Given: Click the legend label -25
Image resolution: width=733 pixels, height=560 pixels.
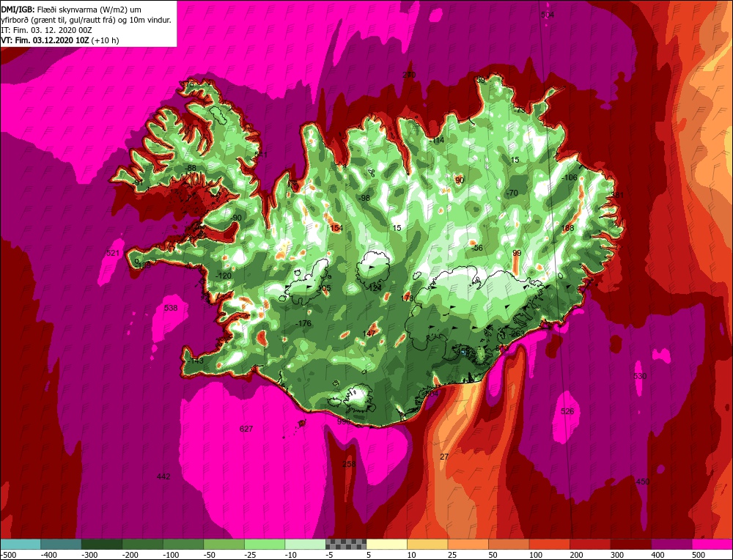Looking at the screenshot, I should pyautogui.click(x=251, y=555).
